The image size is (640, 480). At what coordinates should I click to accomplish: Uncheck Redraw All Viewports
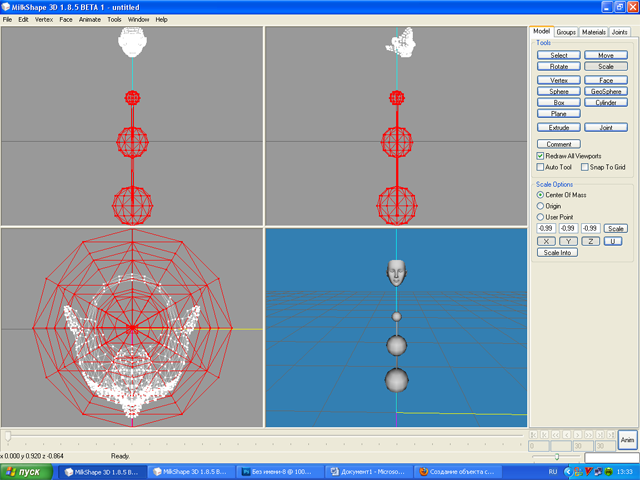point(541,156)
